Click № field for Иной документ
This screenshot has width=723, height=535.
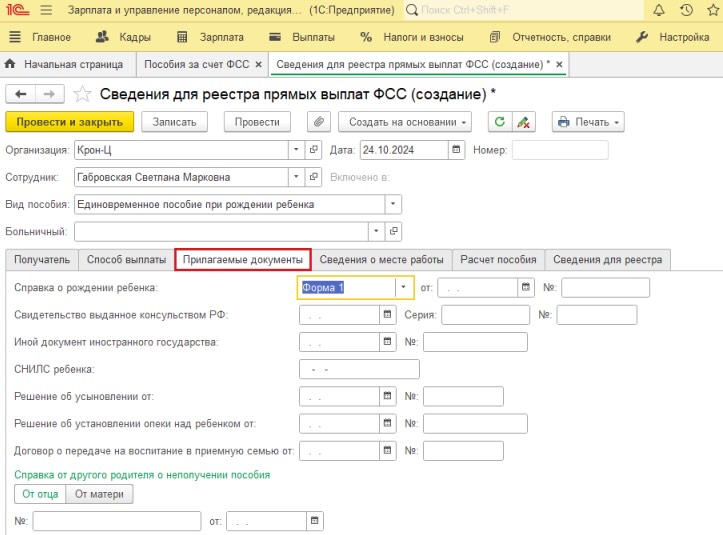point(475,342)
